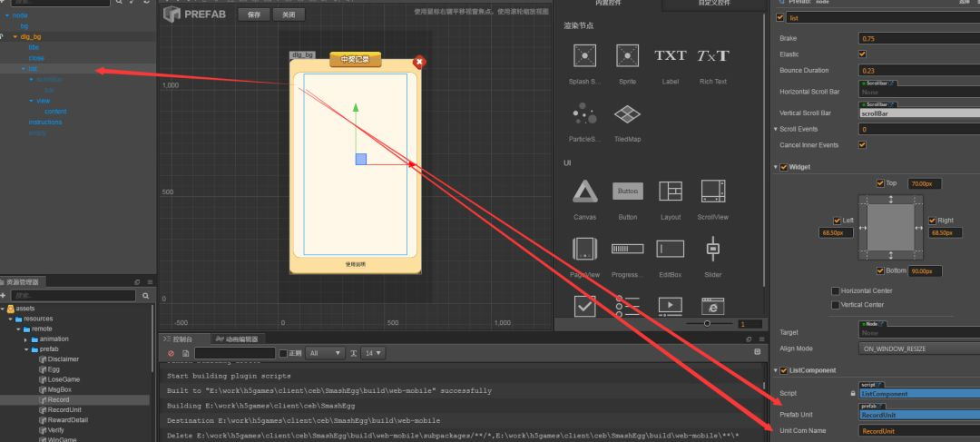Select the VideoPlayer control icon
The height and width of the screenshot is (442, 980).
coord(670,306)
